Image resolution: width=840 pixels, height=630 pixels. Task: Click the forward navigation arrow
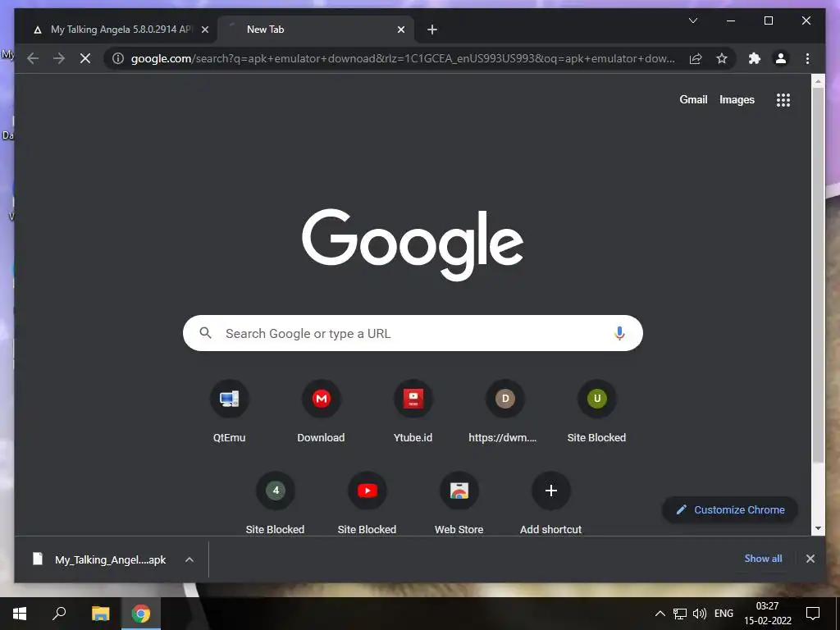[x=59, y=58]
